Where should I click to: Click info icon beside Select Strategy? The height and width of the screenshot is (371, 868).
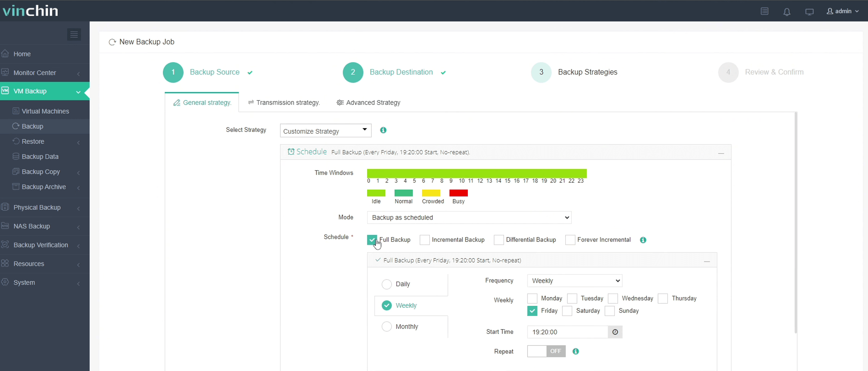[383, 130]
